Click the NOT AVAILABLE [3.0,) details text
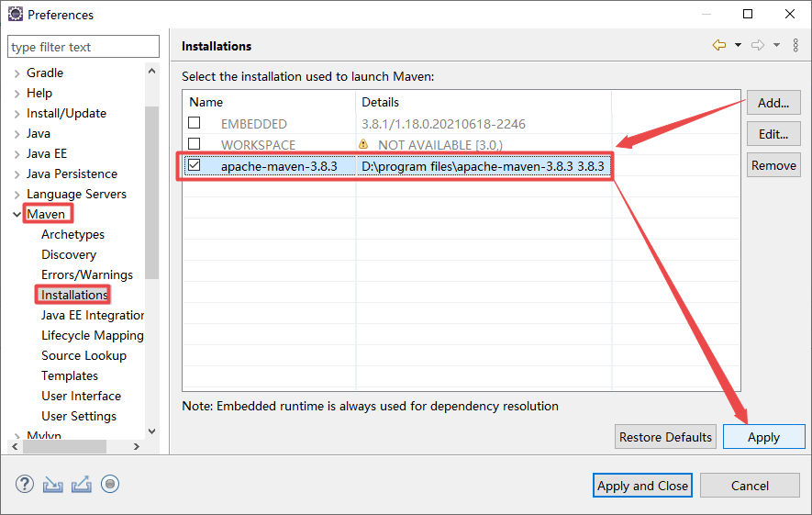 click(x=440, y=144)
